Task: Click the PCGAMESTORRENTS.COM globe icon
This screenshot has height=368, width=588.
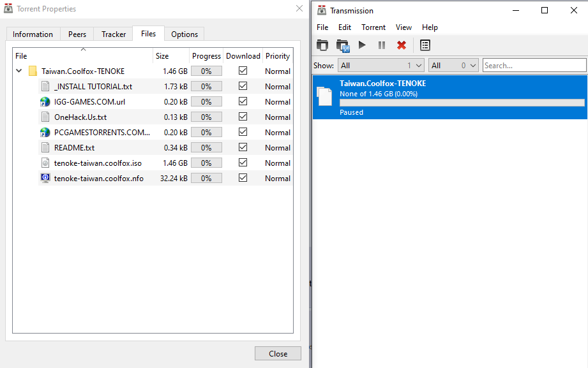Action: pyautogui.click(x=45, y=133)
